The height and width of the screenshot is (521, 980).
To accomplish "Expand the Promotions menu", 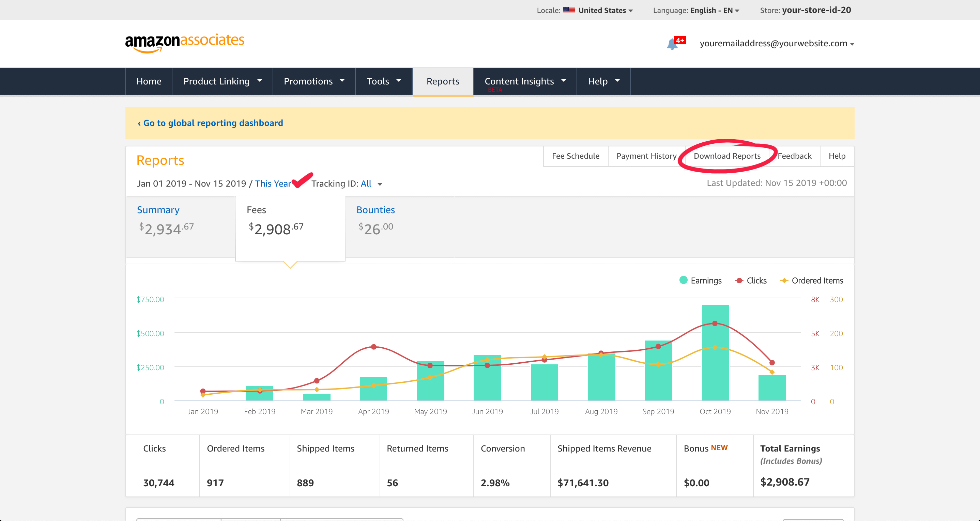I will pos(314,81).
